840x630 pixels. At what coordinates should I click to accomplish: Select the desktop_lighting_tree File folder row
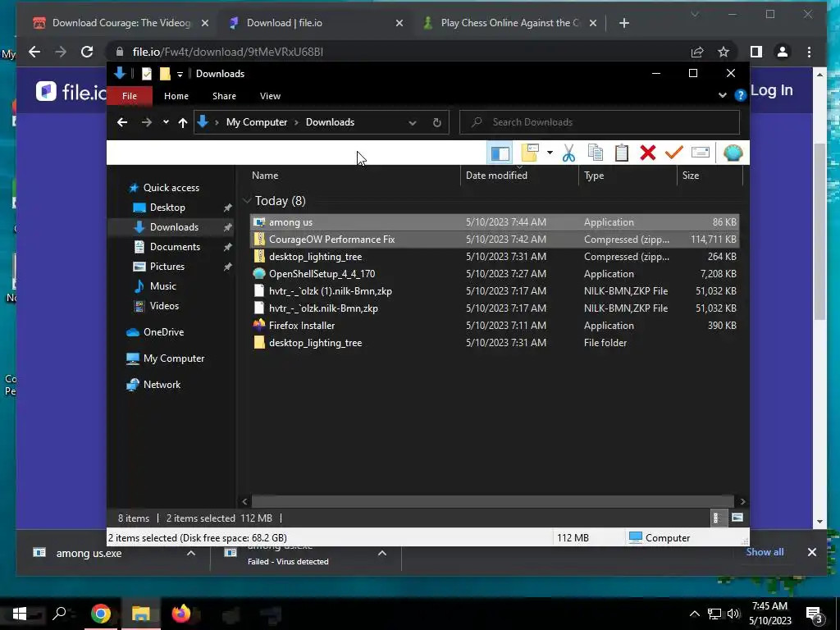pos(495,342)
